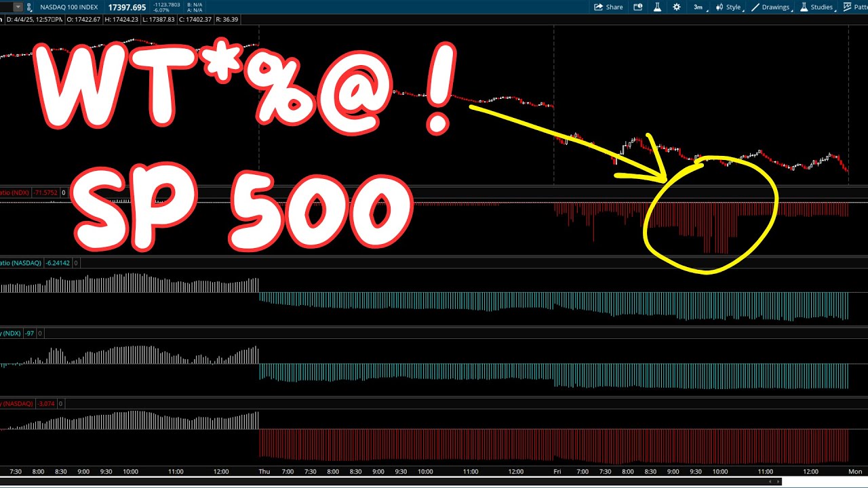This screenshot has width=868, height=488.
Task: Click the link chain icon beside symbol
Action: tap(30, 7)
